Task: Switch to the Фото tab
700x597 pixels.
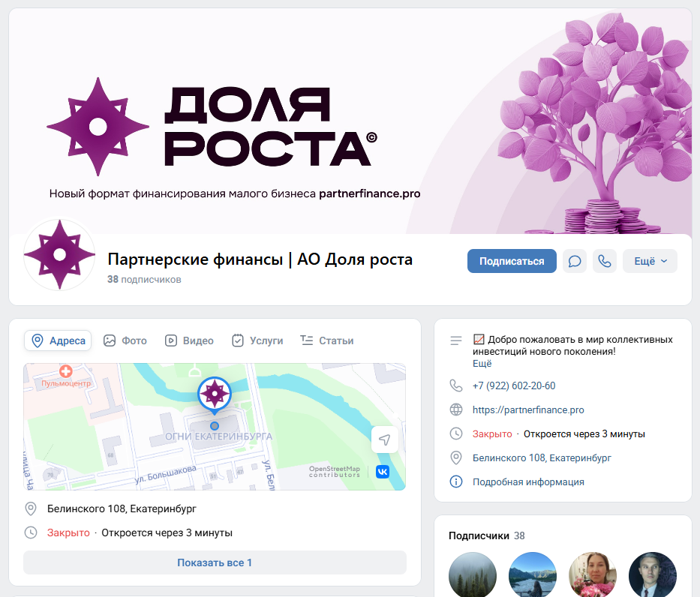Action: click(x=125, y=340)
